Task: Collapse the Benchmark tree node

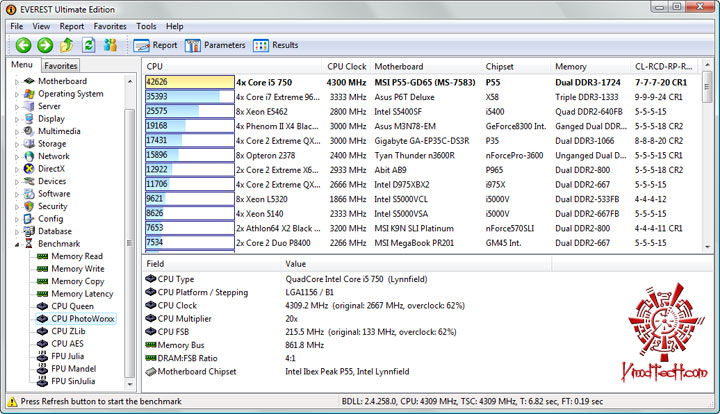Action: coord(17,244)
